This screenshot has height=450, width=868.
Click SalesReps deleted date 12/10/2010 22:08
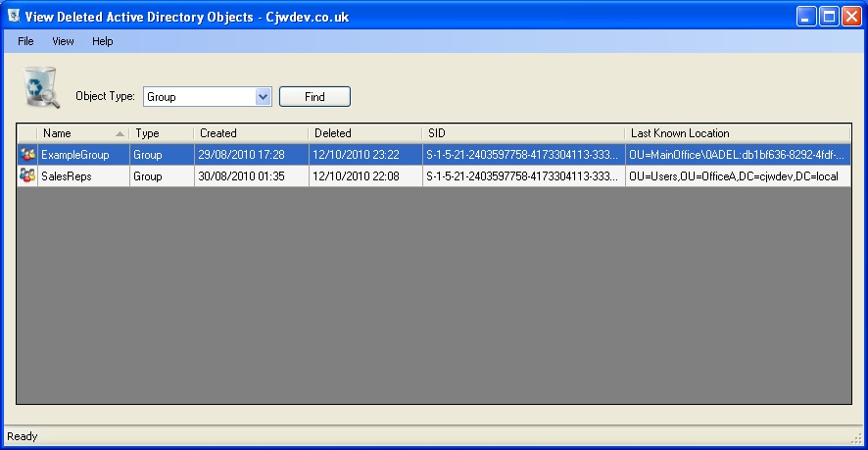pos(355,176)
